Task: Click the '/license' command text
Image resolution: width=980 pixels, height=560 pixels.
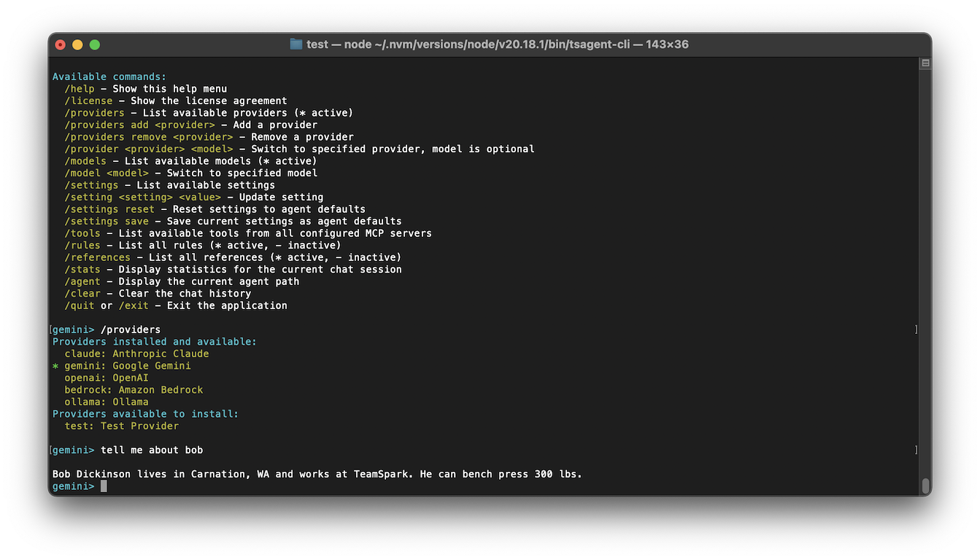Action: click(88, 101)
